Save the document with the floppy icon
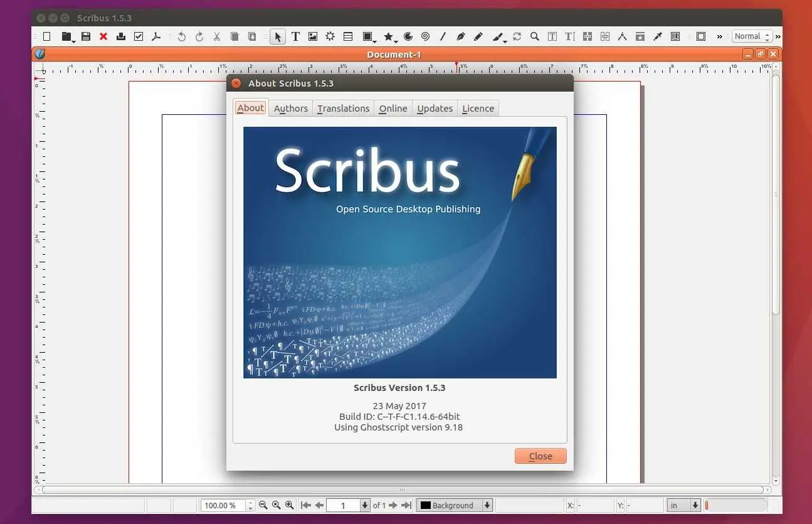This screenshot has width=812, height=524. tap(86, 37)
